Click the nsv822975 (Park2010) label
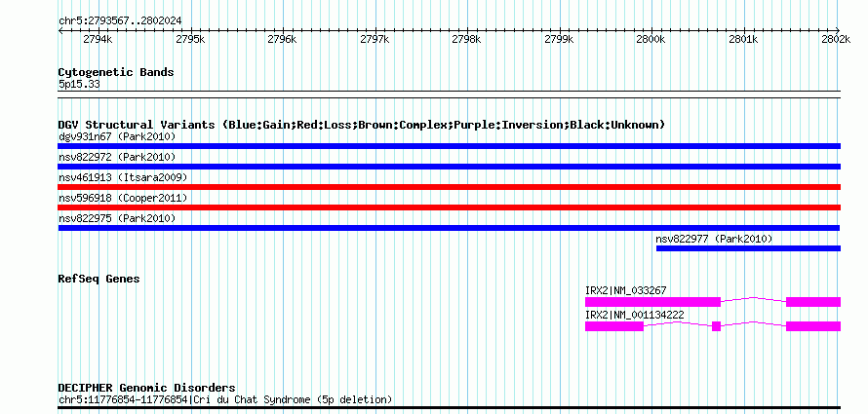 pyautogui.click(x=117, y=218)
